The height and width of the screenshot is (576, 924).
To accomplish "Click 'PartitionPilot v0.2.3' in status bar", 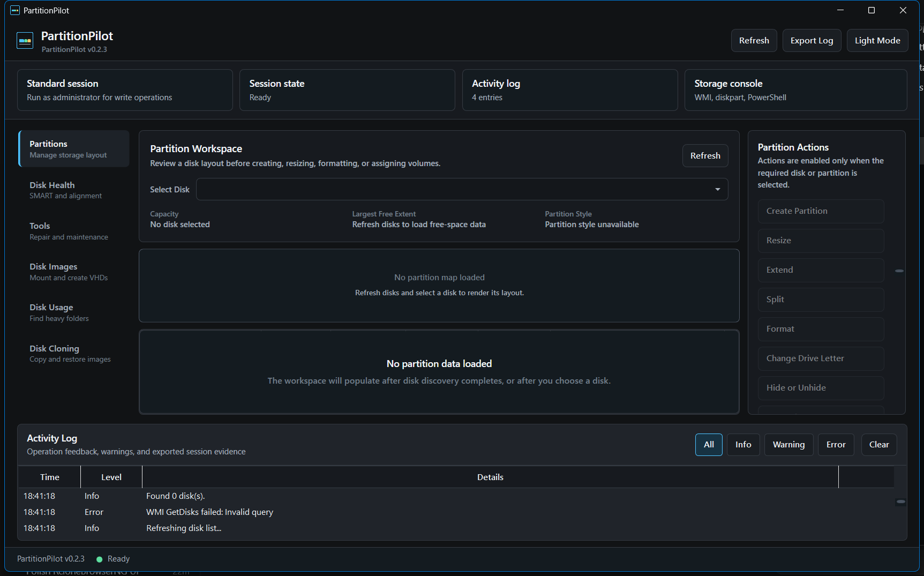I will click(51, 559).
